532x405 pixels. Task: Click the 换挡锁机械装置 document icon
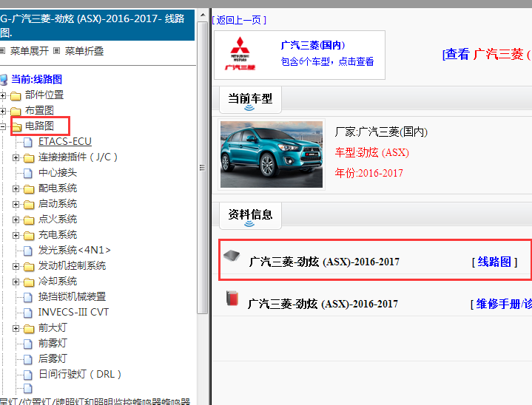tap(28, 298)
